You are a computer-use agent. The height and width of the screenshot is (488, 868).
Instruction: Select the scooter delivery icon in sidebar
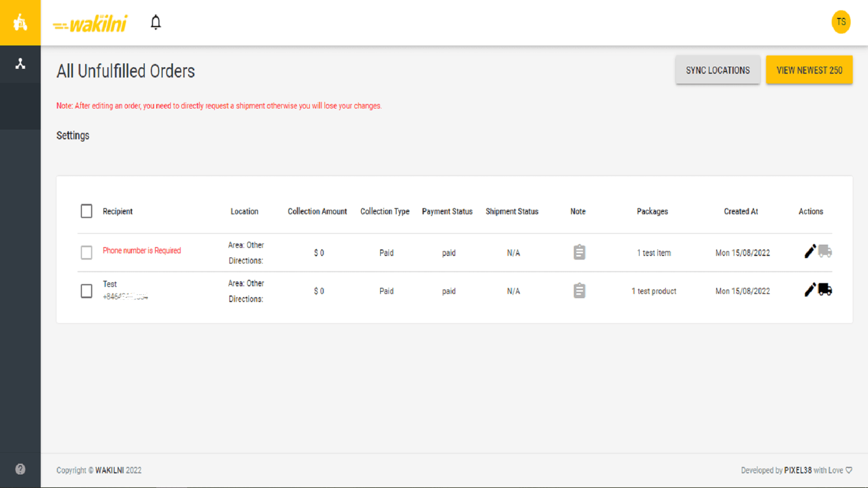click(x=20, y=22)
